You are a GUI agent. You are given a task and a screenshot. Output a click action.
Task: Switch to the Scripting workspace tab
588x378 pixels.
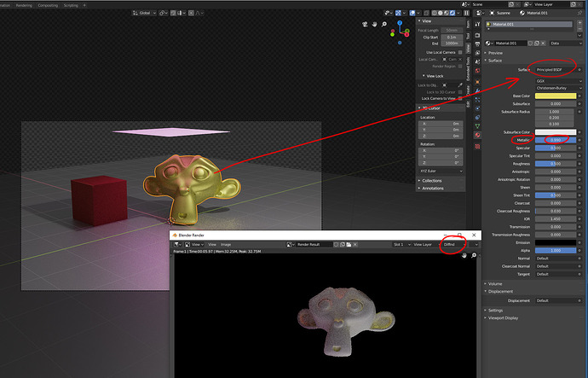(x=71, y=5)
